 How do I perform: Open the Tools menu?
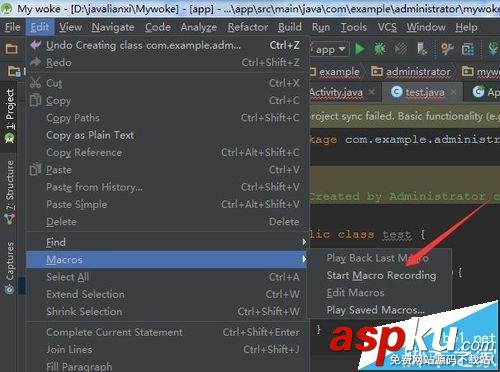coord(354,27)
